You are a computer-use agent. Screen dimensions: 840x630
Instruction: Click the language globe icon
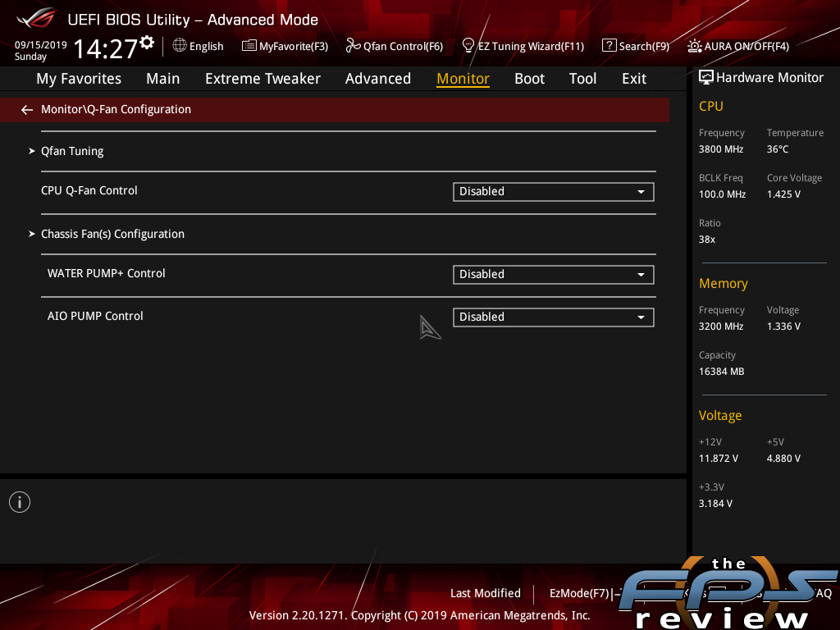tap(180, 46)
